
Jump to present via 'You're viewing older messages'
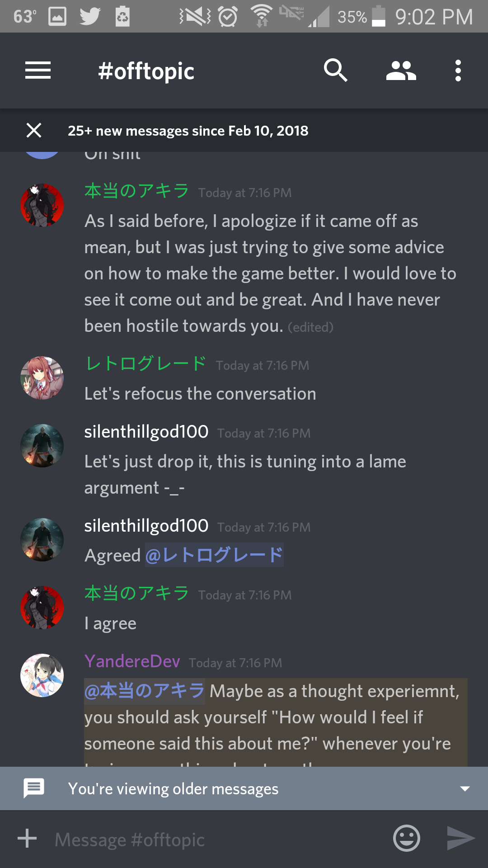(x=173, y=789)
